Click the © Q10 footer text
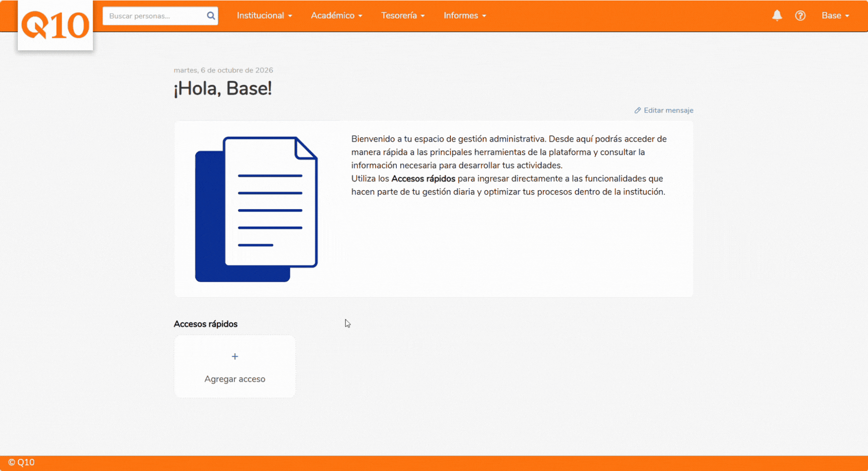The width and height of the screenshot is (868, 471). (21, 462)
